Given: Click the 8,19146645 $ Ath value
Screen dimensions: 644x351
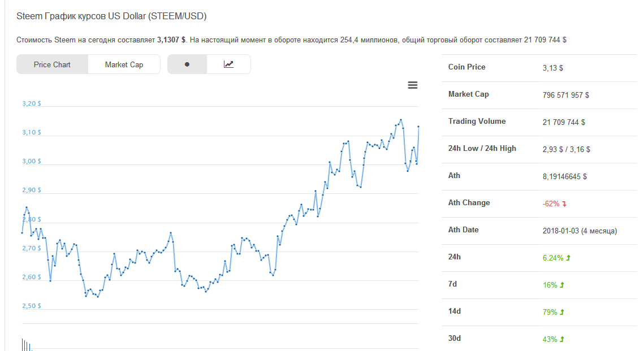Looking at the screenshot, I should click(564, 176).
